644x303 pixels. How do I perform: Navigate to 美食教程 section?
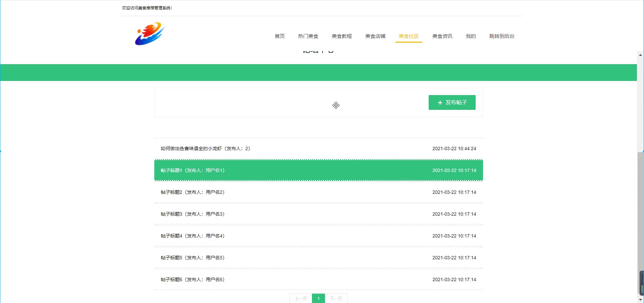click(341, 36)
